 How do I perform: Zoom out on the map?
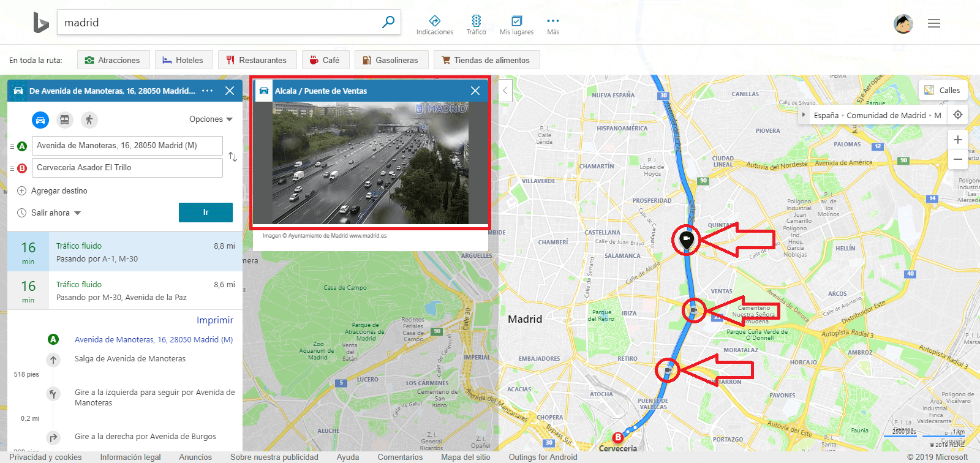[x=958, y=159]
